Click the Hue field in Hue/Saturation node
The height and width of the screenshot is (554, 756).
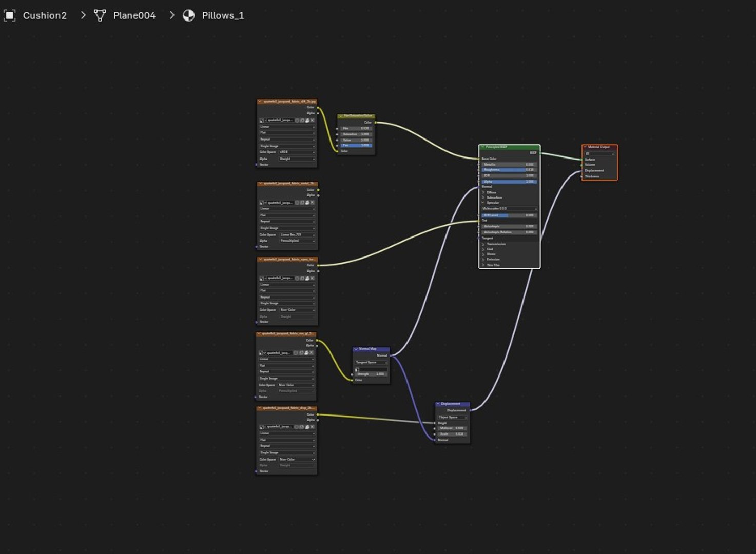click(x=356, y=128)
